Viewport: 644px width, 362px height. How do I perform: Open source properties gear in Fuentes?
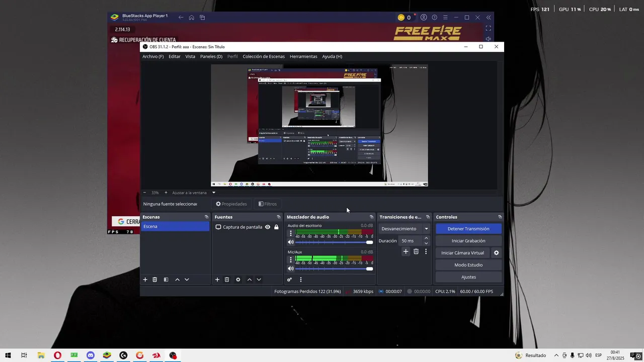(238, 280)
